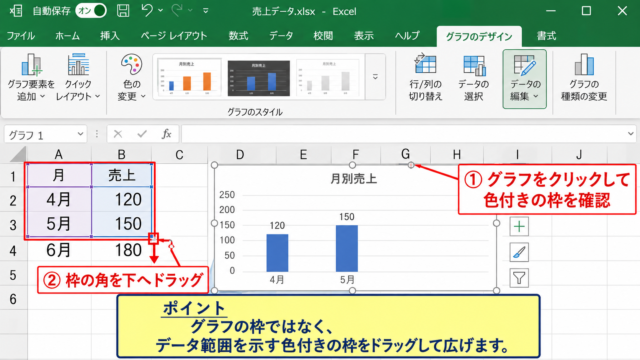Select row 1 header
This screenshot has height=360, width=640.
(x=13, y=176)
